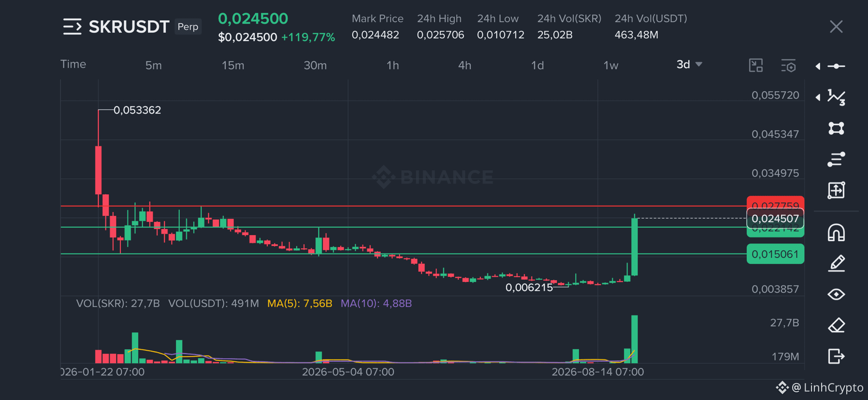Click the 24h Vol(USDT) value 463,48M
The width and height of the screenshot is (868, 400).
point(637,35)
